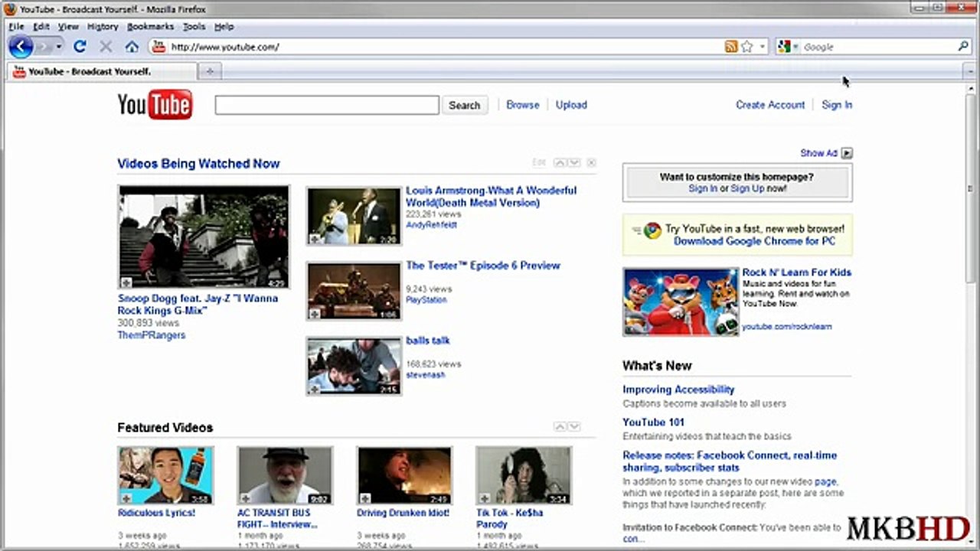Bookmark this page with the star icon
980x551 pixels.
pyautogui.click(x=746, y=47)
